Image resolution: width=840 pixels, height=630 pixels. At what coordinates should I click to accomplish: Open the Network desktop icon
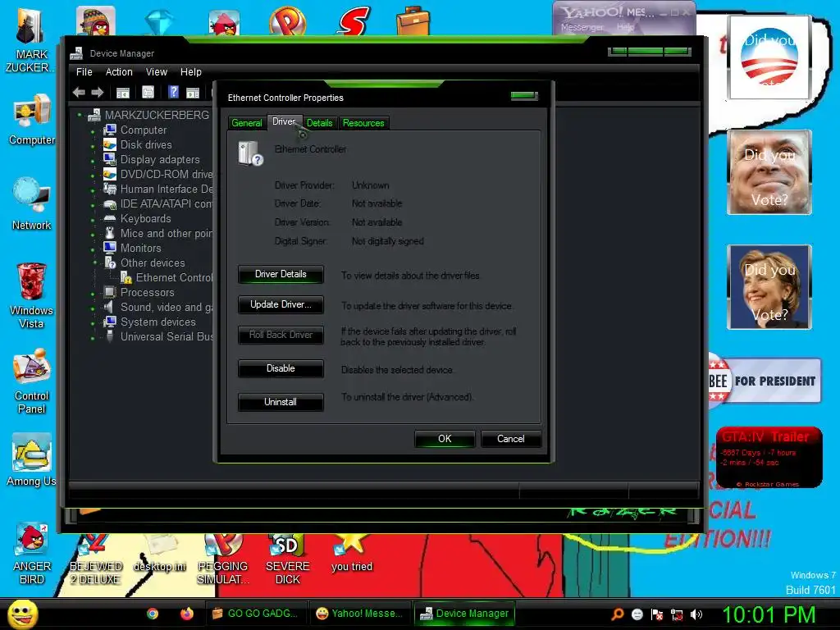pyautogui.click(x=32, y=196)
